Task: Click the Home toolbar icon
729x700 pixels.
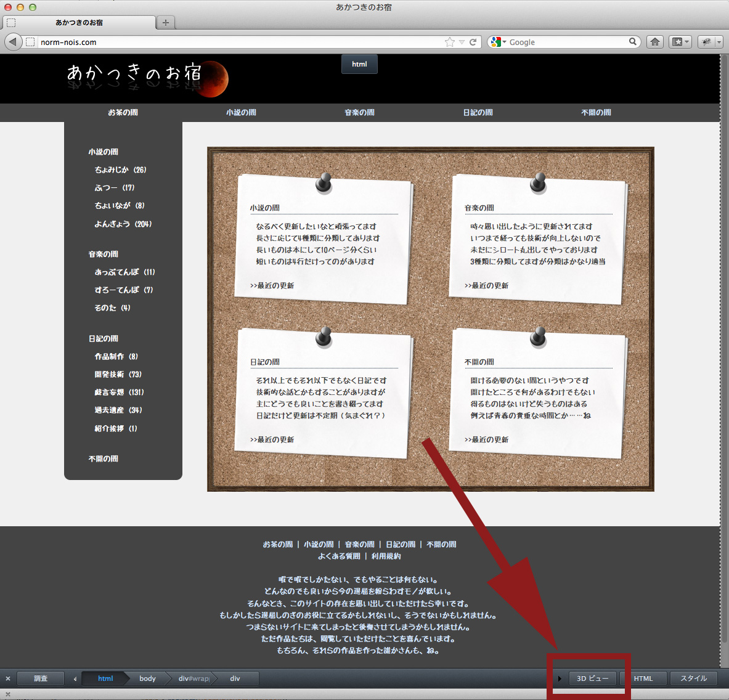Action: click(655, 42)
